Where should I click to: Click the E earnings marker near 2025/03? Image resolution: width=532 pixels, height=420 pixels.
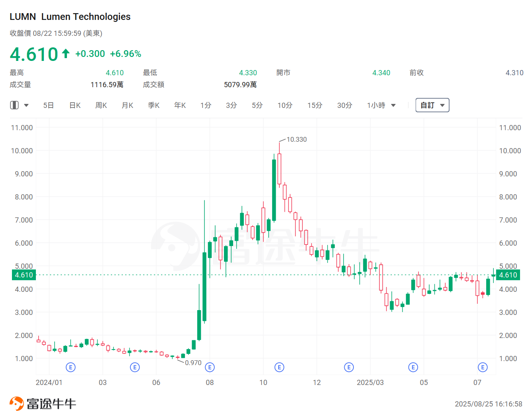pos(349,367)
